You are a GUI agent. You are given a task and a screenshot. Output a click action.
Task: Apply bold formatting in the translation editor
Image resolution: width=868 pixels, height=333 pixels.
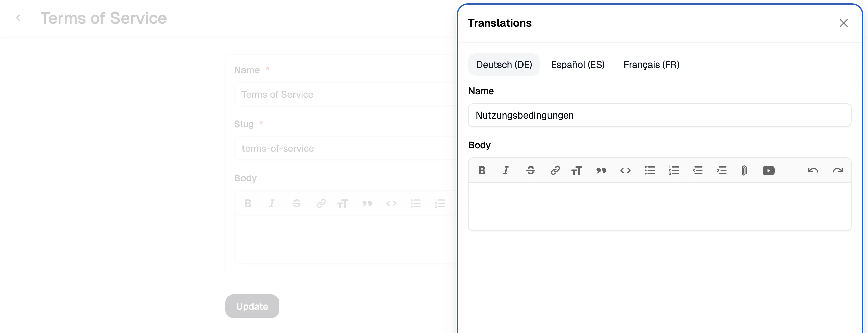pyautogui.click(x=482, y=170)
